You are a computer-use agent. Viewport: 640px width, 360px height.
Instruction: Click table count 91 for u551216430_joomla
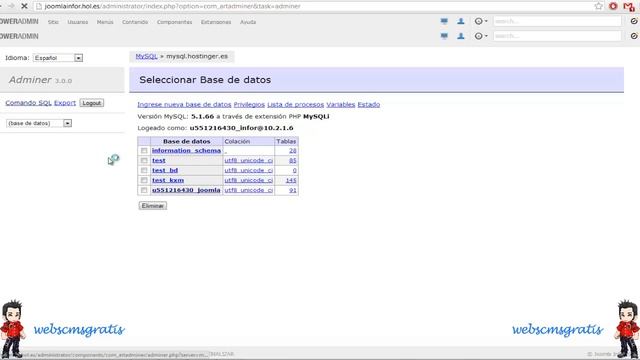pyautogui.click(x=293, y=190)
